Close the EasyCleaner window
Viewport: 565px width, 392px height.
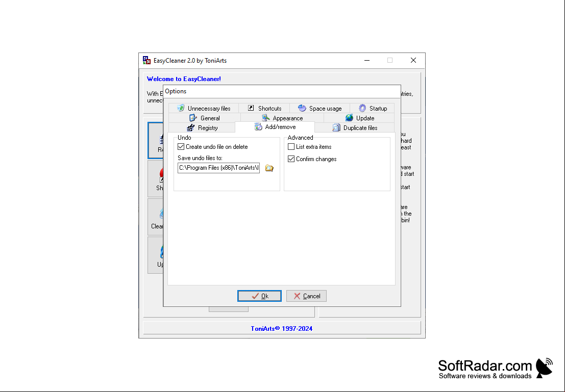click(413, 61)
